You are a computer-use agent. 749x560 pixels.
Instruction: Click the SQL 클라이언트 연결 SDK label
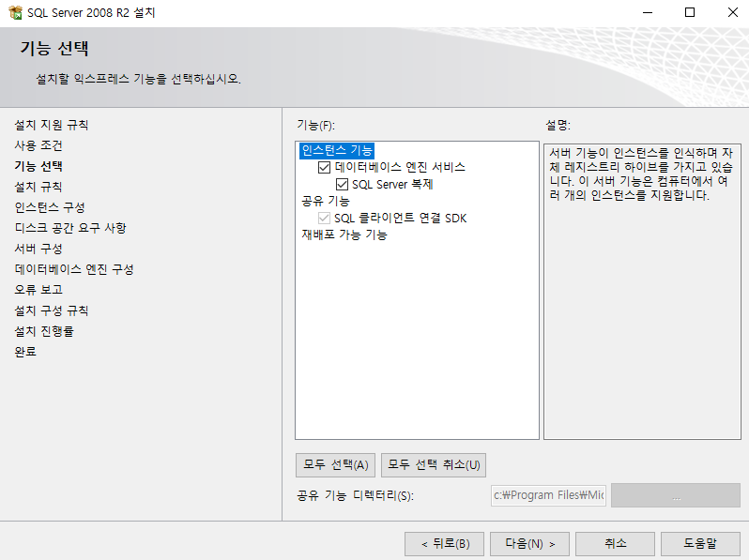[400, 219]
